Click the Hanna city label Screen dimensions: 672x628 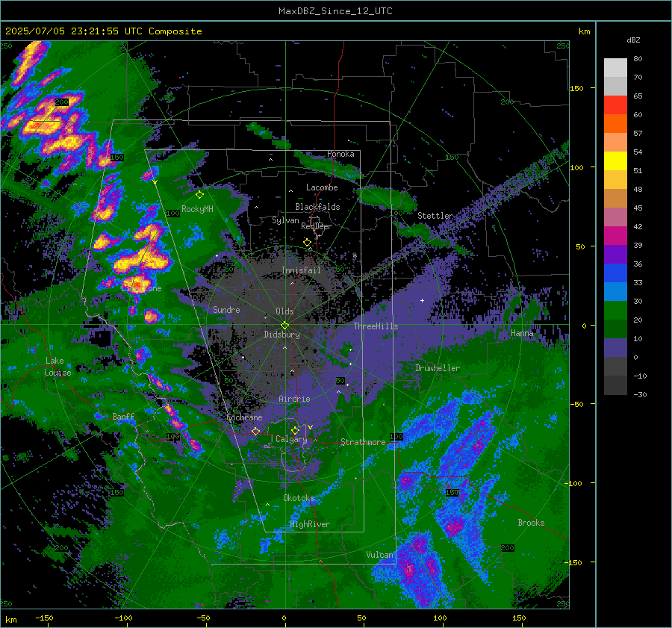click(522, 333)
